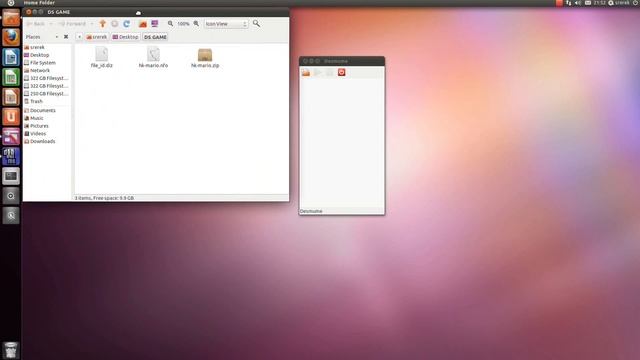Go up to the parent folder
The height and width of the screenshot is (360, 640).
[x=102, y=24]
